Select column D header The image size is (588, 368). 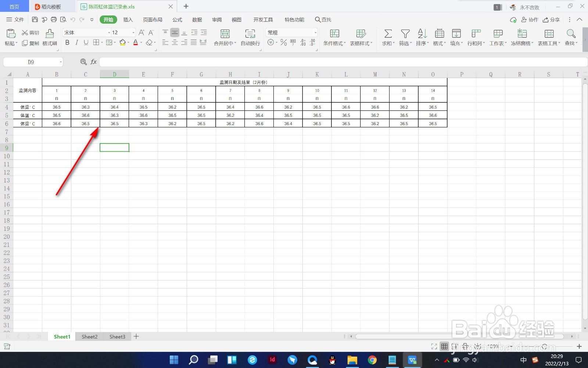coord(114,74)
